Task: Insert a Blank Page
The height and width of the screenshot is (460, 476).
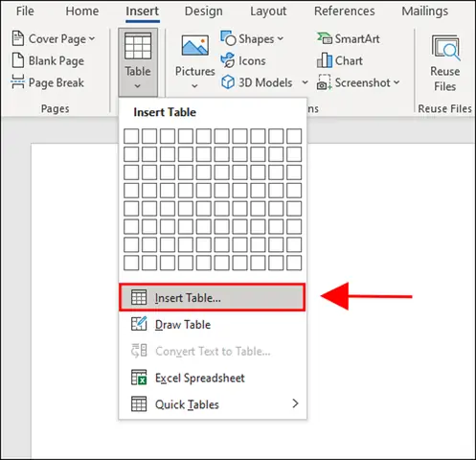Action: tap(48, 60)
